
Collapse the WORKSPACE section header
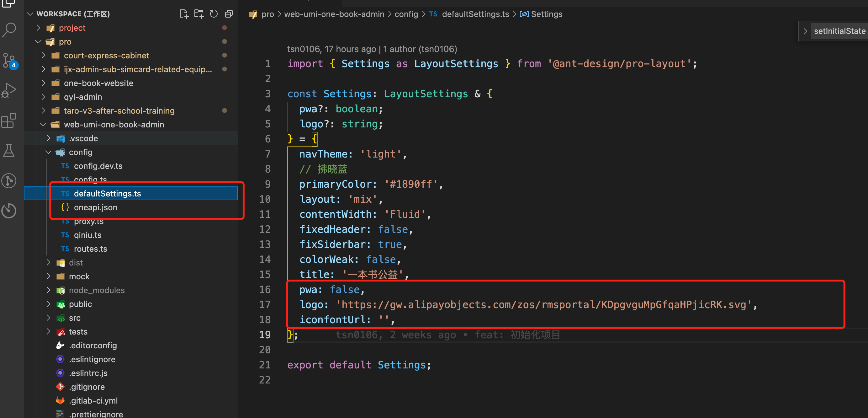tap(73, 14)
